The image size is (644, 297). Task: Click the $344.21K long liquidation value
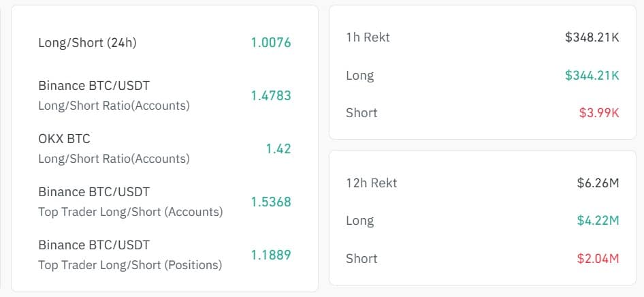592,76
